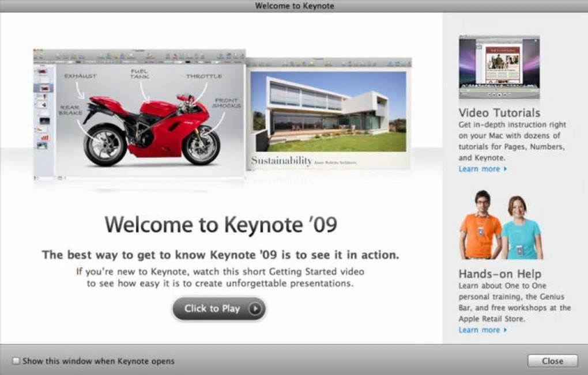
Task: Click the Video Tutorials screenshot thumbnail
Action: click(499, 67)
